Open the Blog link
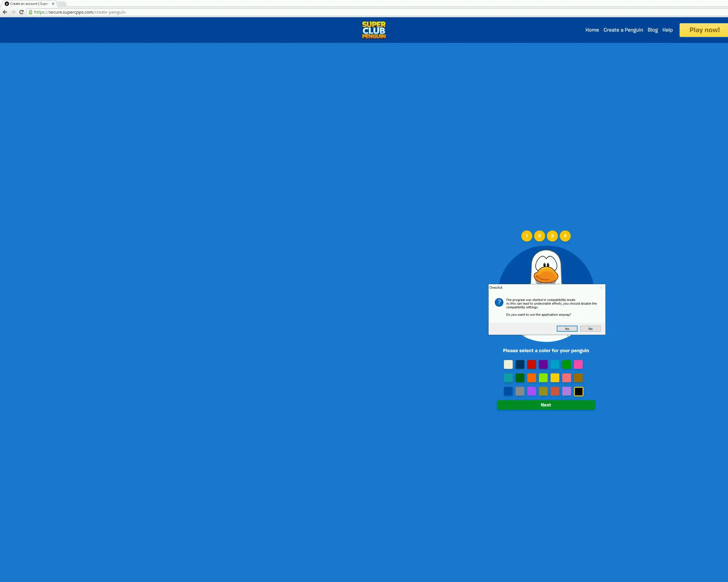 [x=652, y=30]
